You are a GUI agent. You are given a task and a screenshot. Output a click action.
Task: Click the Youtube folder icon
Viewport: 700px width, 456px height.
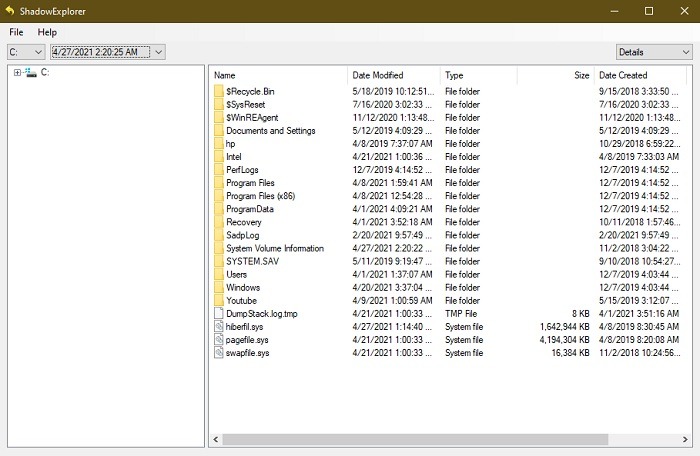click(219, 301)
